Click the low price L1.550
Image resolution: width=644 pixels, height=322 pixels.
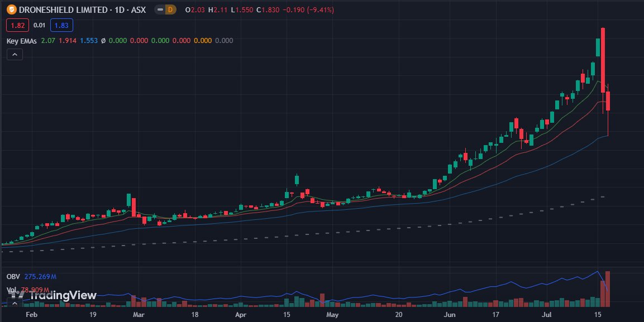coord(242,10)
